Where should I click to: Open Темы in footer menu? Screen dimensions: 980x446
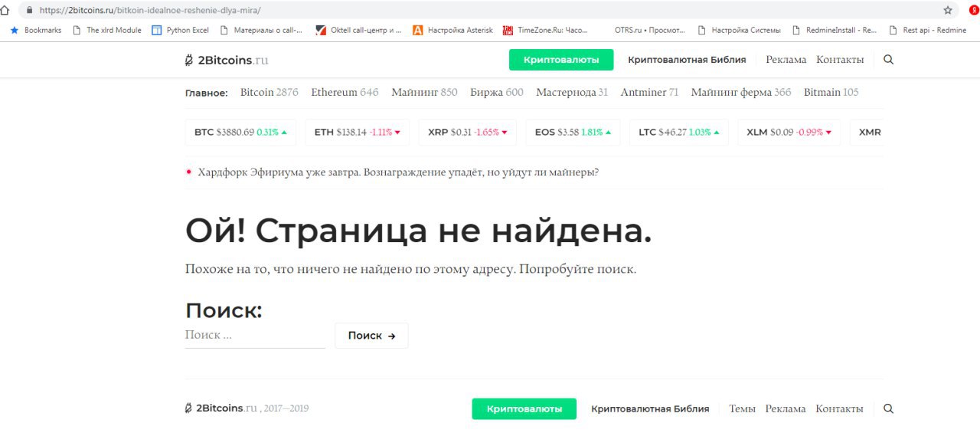point(742,409)
